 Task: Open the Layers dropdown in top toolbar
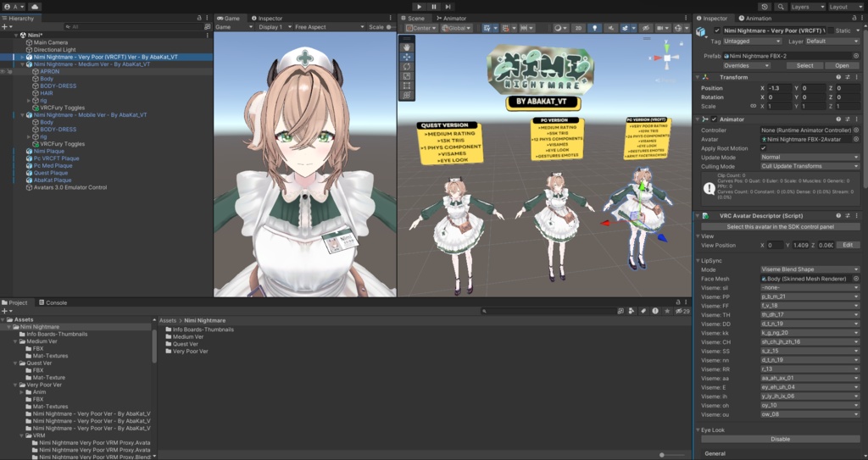point(808,7)
